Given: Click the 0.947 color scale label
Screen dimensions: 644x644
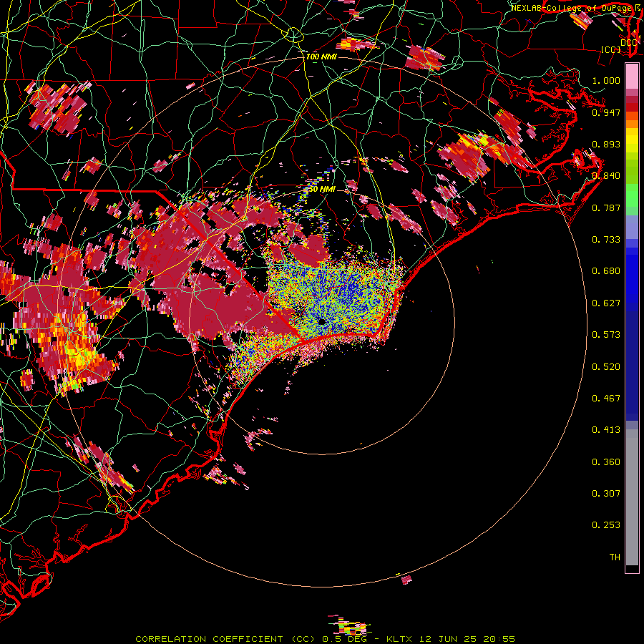Looking at the screenshot, I should 606,112.
